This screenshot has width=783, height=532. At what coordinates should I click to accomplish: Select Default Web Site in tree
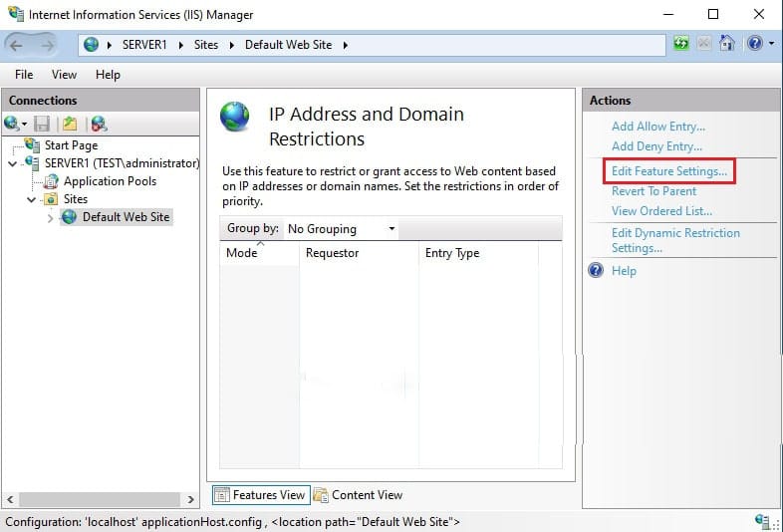[126, 217]
